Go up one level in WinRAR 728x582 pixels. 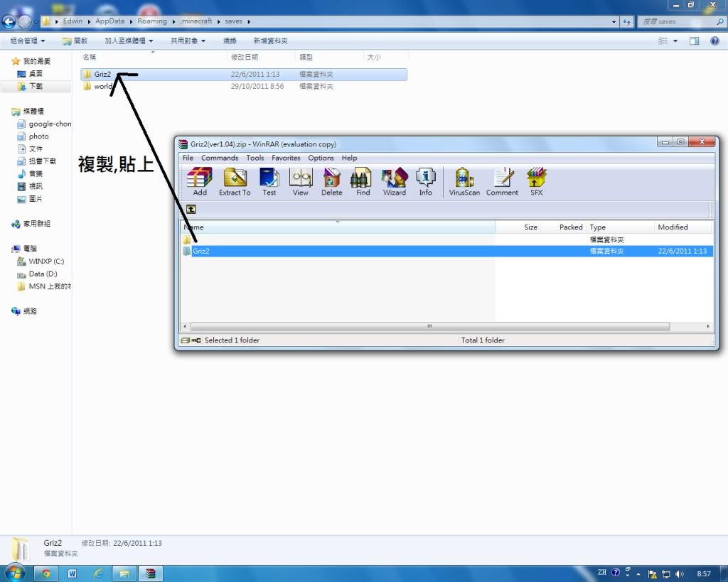(191, 210)
